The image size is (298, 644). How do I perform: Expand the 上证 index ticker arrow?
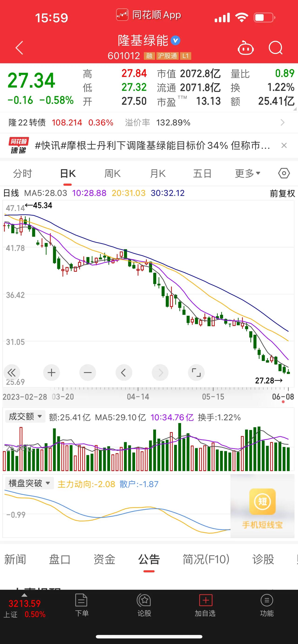click(x=24, y=595)
